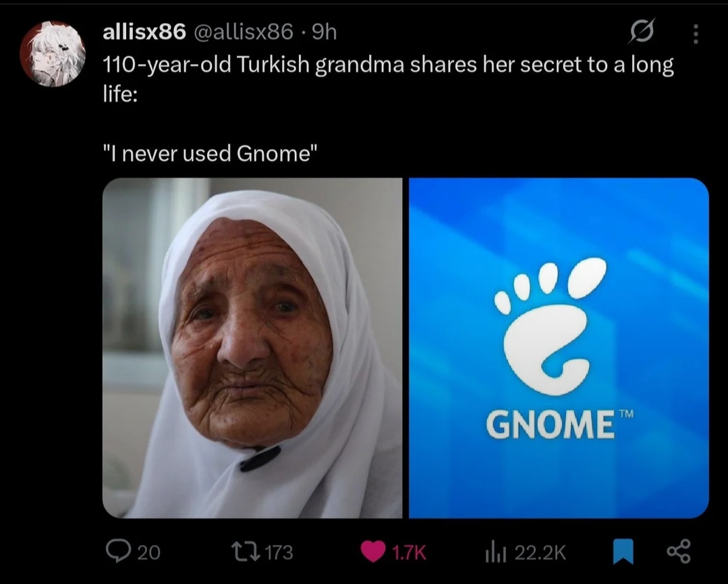Click the allisx86 display name
728x584 pixels.
144,32
